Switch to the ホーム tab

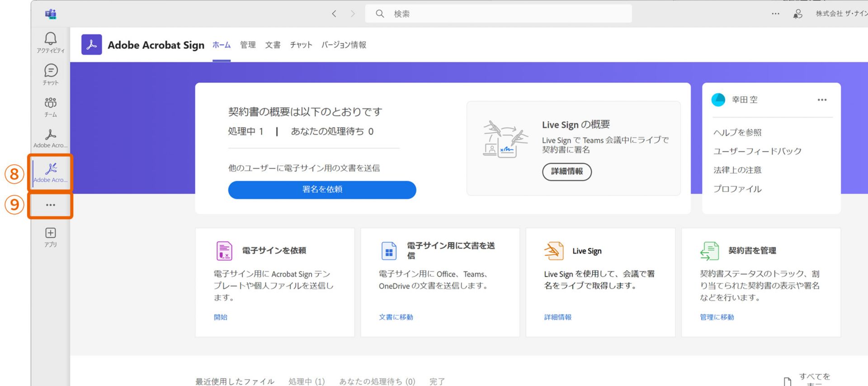click(222, 45)
